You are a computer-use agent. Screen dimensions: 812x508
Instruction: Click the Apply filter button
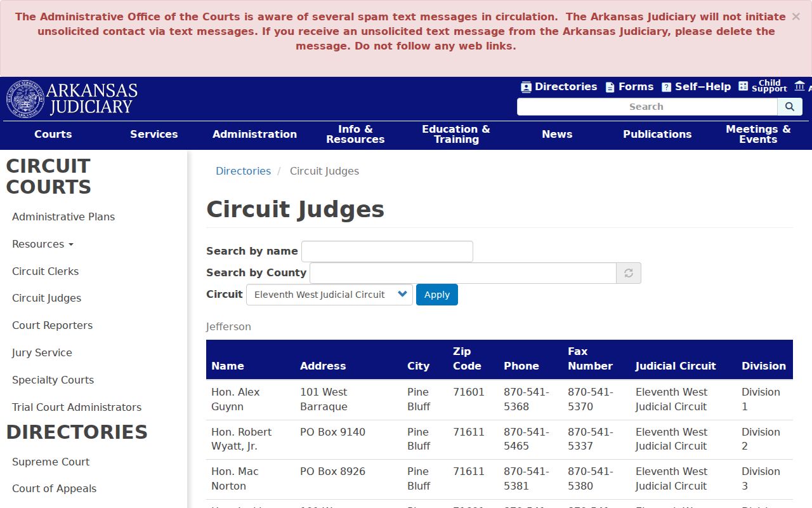pyautogui.click(x=437, y=295)
